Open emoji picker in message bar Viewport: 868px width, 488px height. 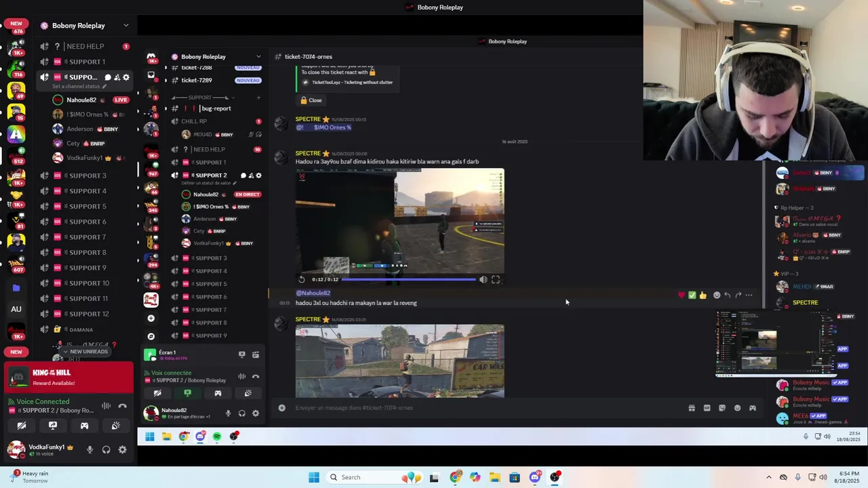[x=738, y=408]
